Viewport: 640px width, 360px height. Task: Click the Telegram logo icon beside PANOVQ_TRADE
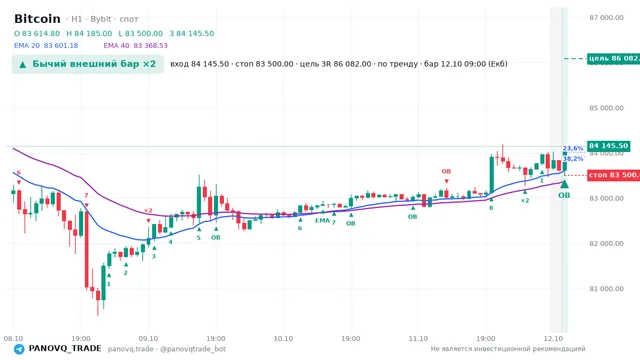pos(19,349)
